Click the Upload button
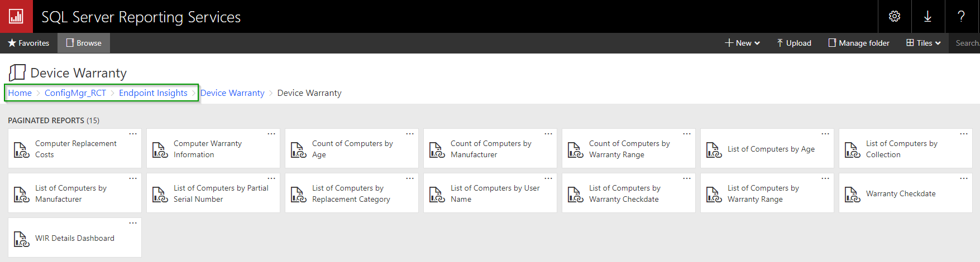This screenshot has width=980, height=262. [x=794, y=43]
